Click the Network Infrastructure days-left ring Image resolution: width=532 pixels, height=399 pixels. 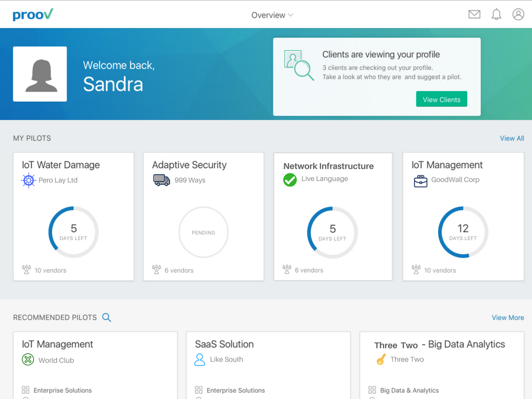click(332, 232)
